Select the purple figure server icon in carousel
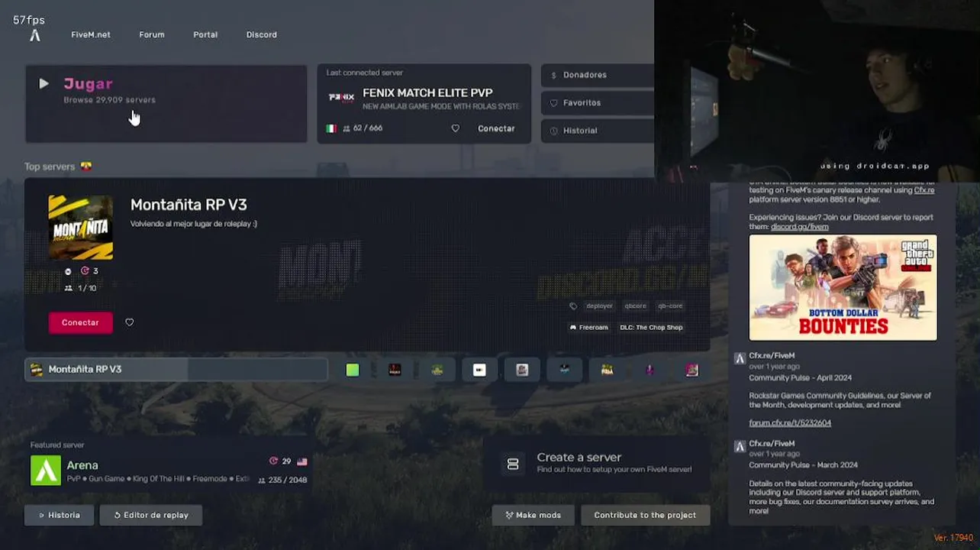980x550 pixels. (x=650, y=370)
